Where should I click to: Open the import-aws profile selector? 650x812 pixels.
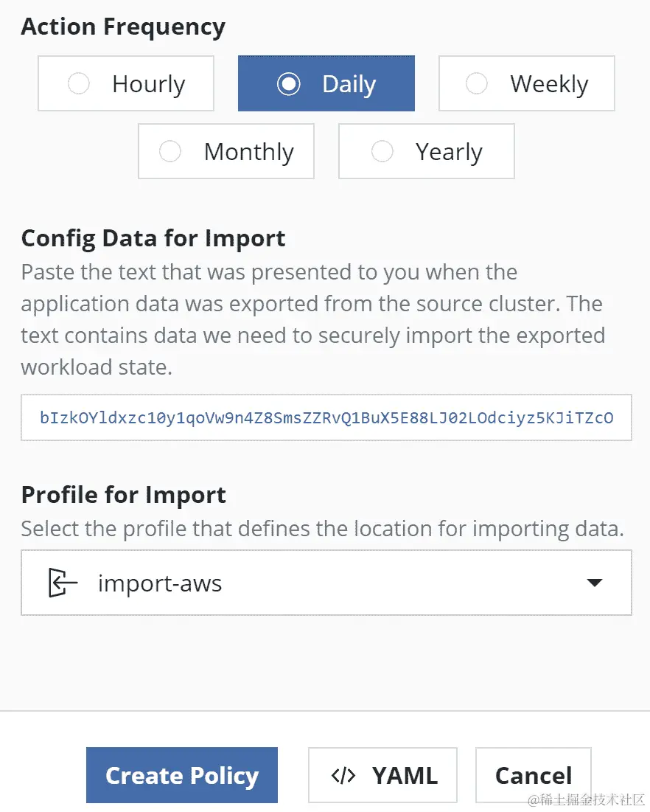coord(326,583)
